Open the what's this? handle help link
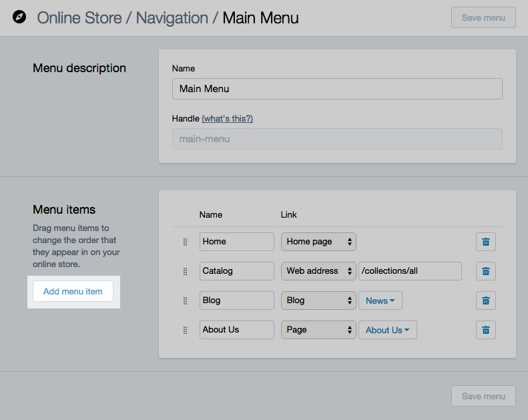This screenshot has width=528, height=420. point(228,119)
